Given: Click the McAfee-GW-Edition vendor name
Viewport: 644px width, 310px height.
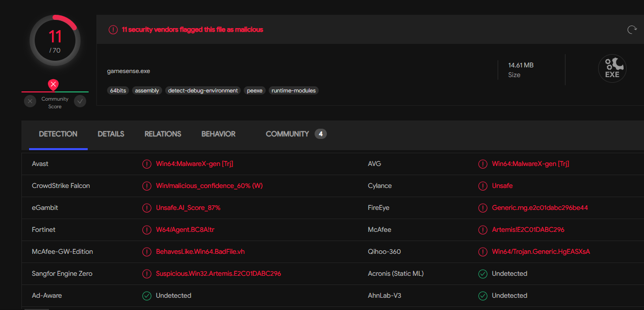Looking at the screenshot, I should (x=62, y=252).
